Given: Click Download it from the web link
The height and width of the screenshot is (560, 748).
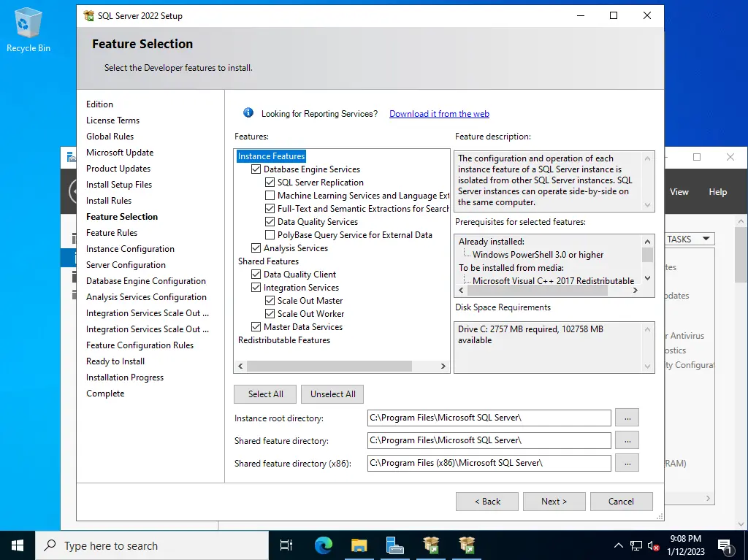Looking at the screenshot, I should coord(439,113).
